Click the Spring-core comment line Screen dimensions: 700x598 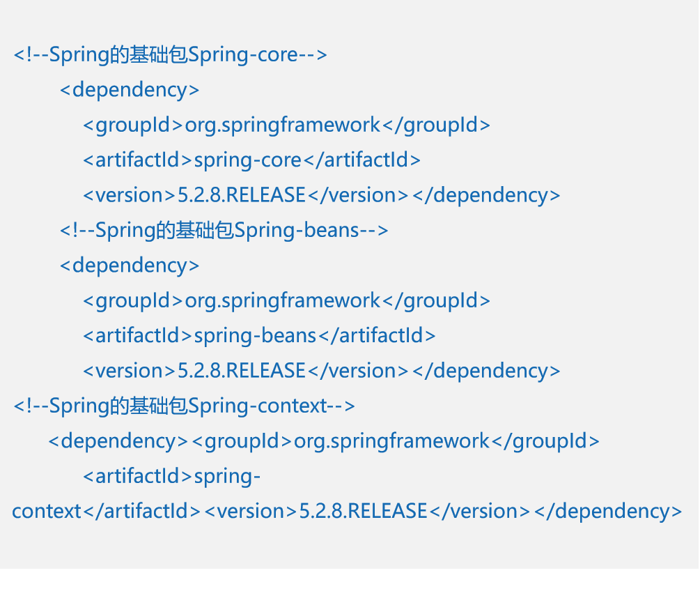170,54
